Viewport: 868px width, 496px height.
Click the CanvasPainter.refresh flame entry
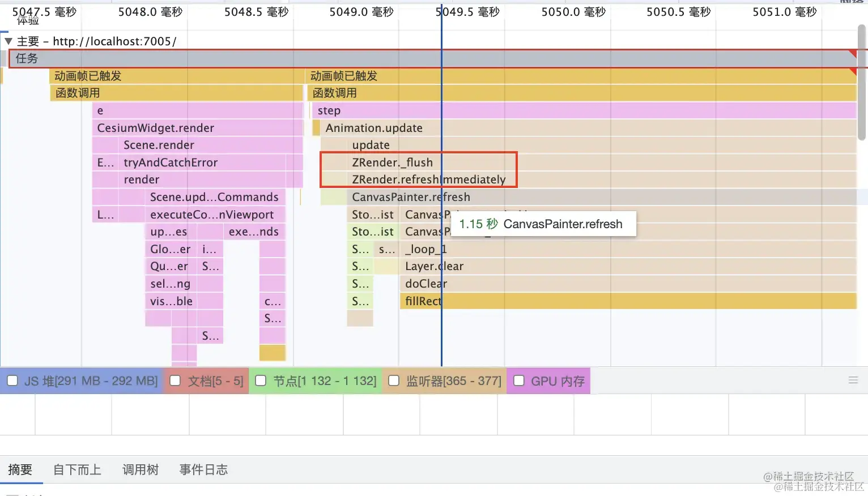[x=411, y=196]
